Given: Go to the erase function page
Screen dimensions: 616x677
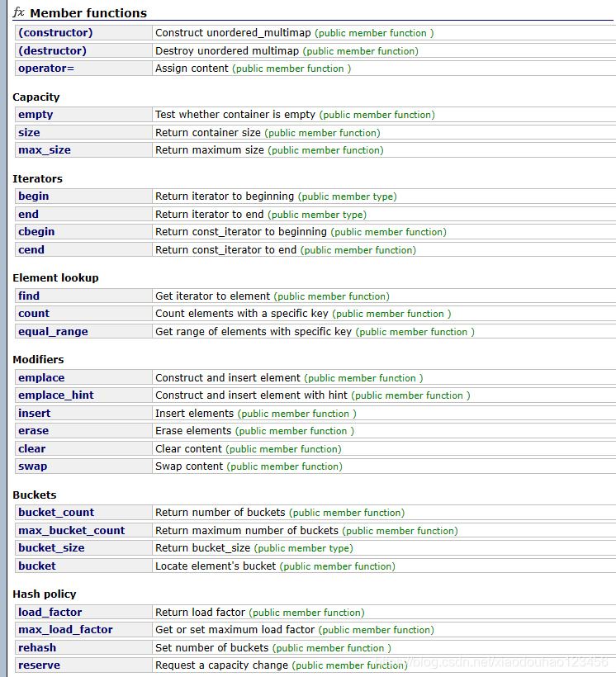Looking at the screenshot, I should coord(33,431).
